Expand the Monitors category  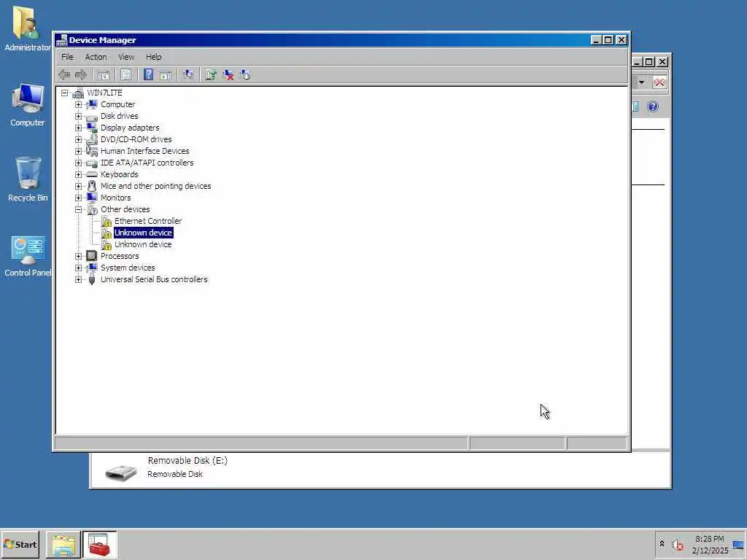[78, 198]
